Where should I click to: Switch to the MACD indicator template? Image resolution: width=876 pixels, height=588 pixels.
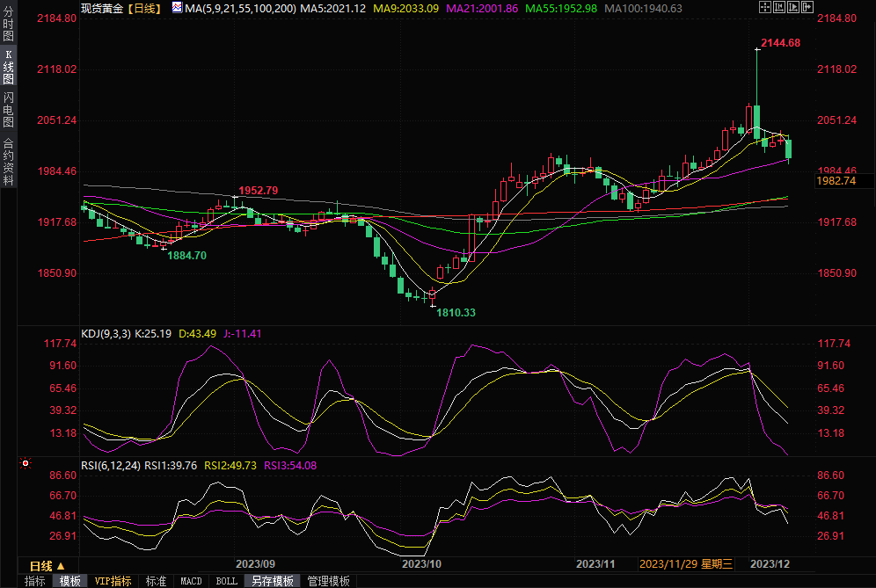[x=191, y=581]
